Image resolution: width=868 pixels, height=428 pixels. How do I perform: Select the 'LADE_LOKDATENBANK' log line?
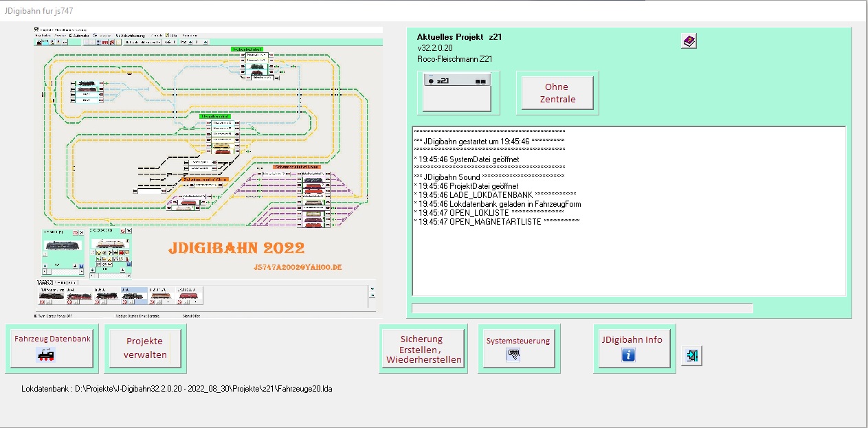click(x=495, y=195)
